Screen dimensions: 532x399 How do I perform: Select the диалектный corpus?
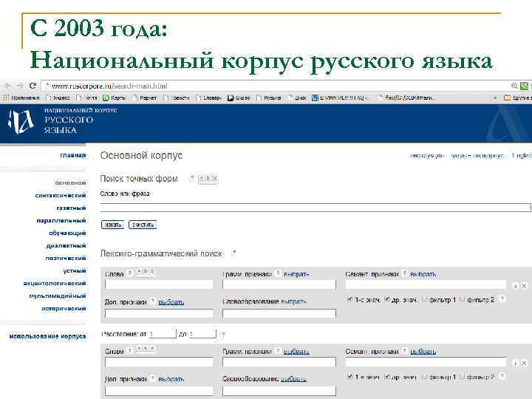click(x=66, y=245)
